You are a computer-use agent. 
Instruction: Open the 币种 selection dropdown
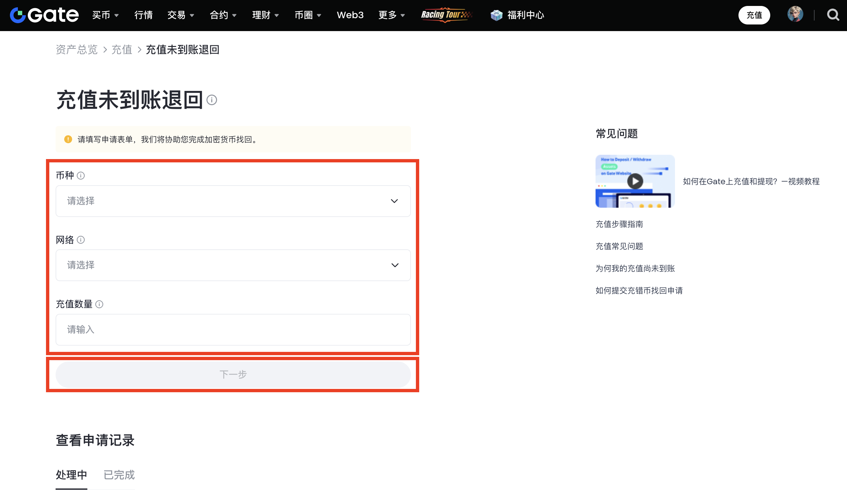point(233,201)
